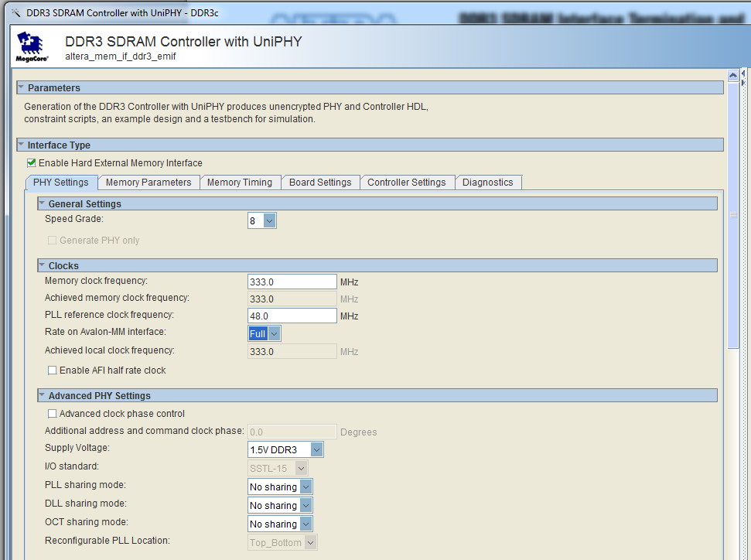This screenshot has height=560, width=751.
Task: Collapse the General Settings section
Action: pos(42,203)
